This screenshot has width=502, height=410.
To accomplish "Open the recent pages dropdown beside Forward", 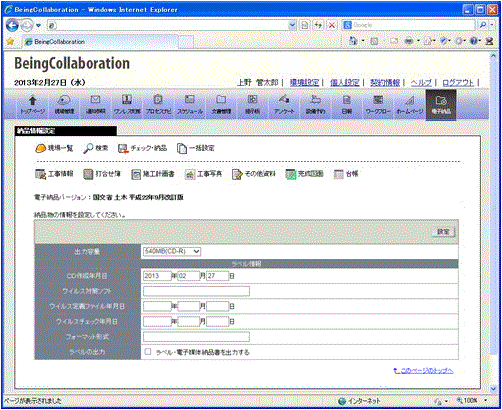I will 38,25.
